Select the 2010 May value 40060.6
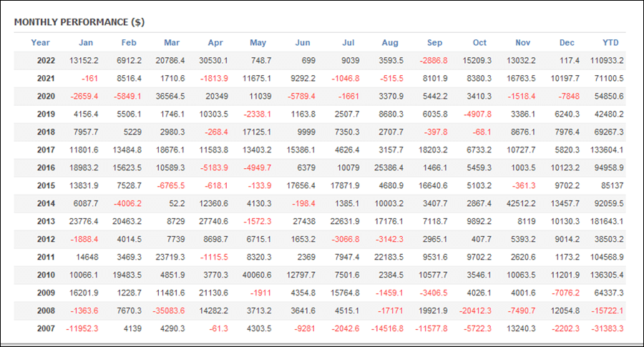This screenshot has height=347, width=644. [257, 275]
